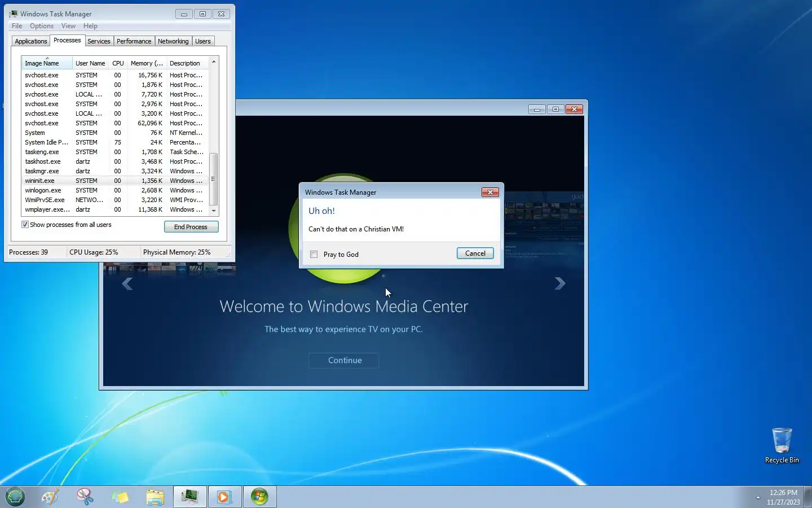Sort by Description column header
The width and height of the screenshot is (812, 508).
pyautogui.click(x=187, y=63)
